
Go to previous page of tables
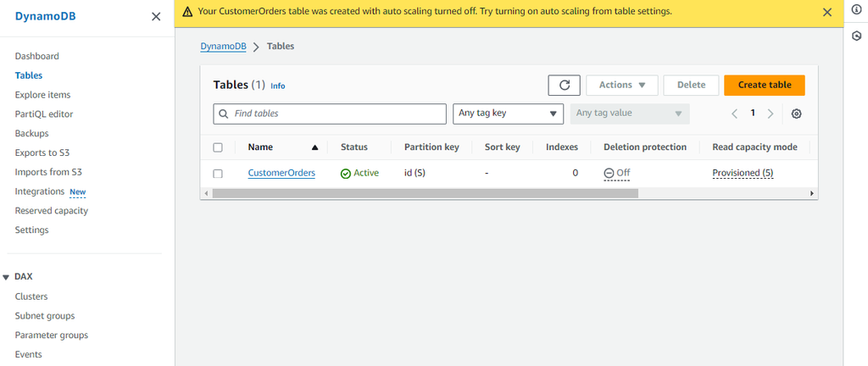pyautogui.click(x=735, y=114)
